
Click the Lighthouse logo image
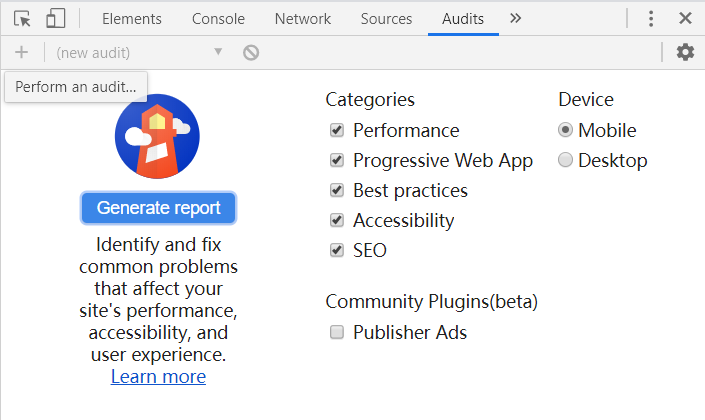pyautogui.click(x=157, y=136)
